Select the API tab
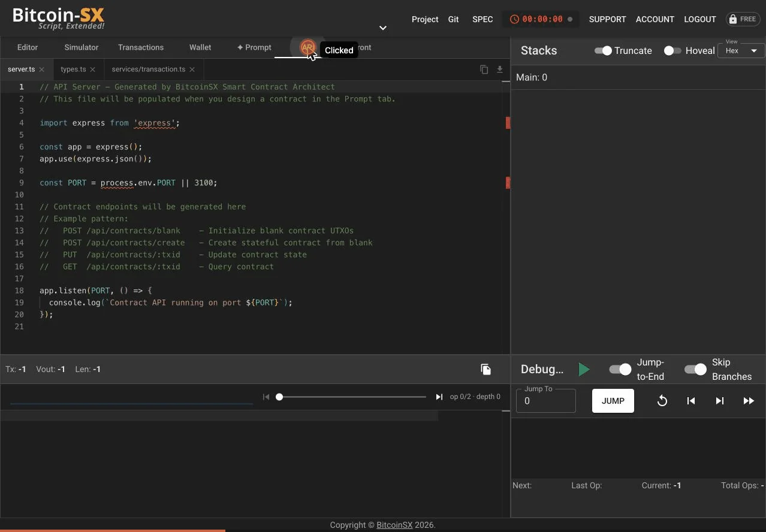This screenshot has width=766, height=532. point(307,47)
